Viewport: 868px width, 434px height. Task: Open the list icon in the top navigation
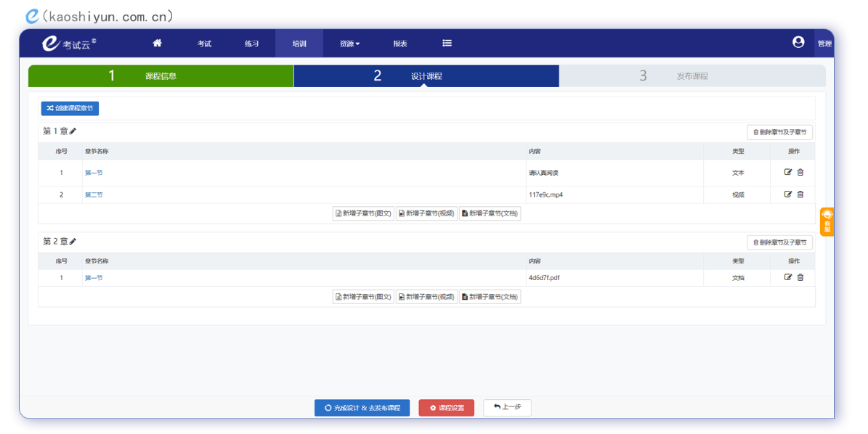point(447,43)
